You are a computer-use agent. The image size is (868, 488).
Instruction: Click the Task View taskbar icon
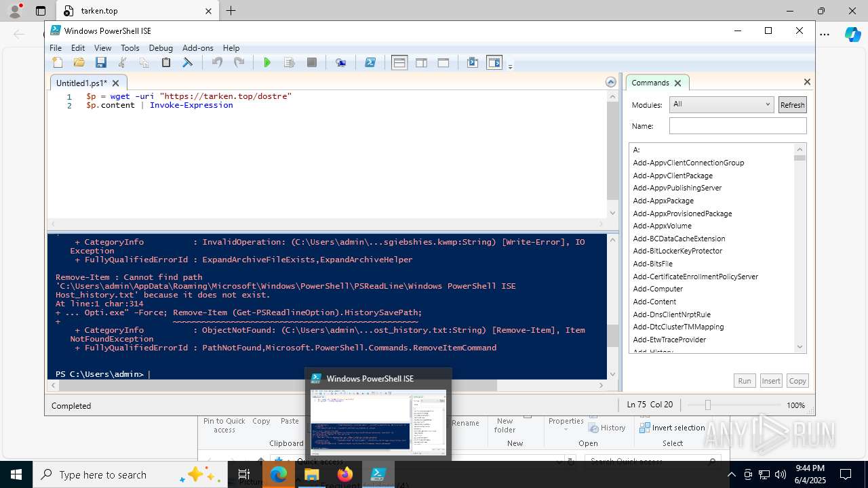[x=244, y=474]
